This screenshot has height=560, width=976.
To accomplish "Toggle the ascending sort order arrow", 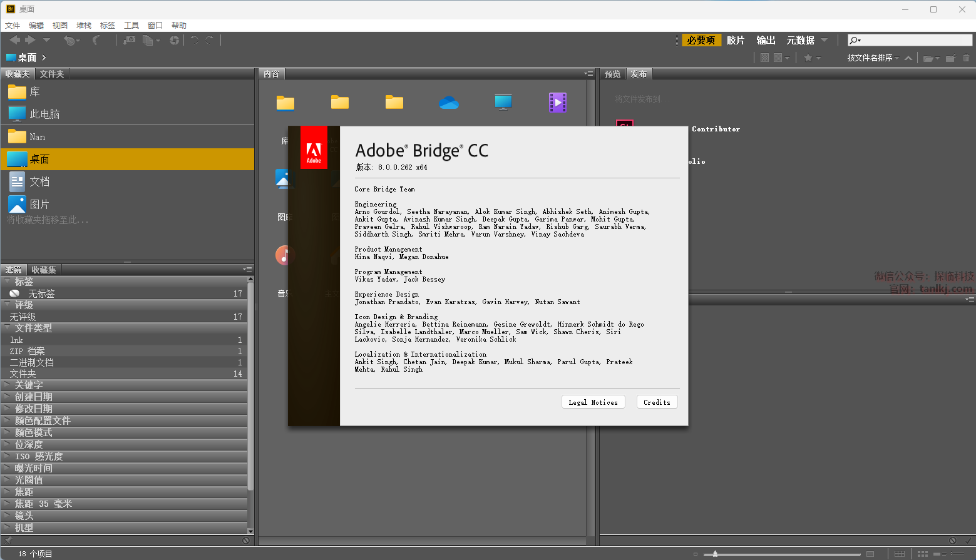I will click(x=908, y=58).
